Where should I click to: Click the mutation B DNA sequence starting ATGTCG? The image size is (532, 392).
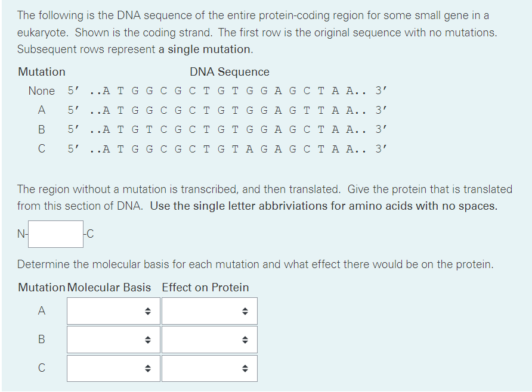click(227, 129)
